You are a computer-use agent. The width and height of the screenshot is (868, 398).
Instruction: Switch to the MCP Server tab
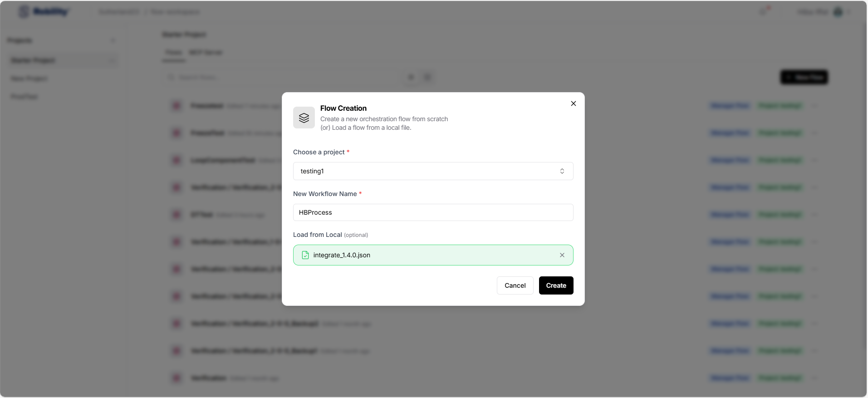pos(206,53)
